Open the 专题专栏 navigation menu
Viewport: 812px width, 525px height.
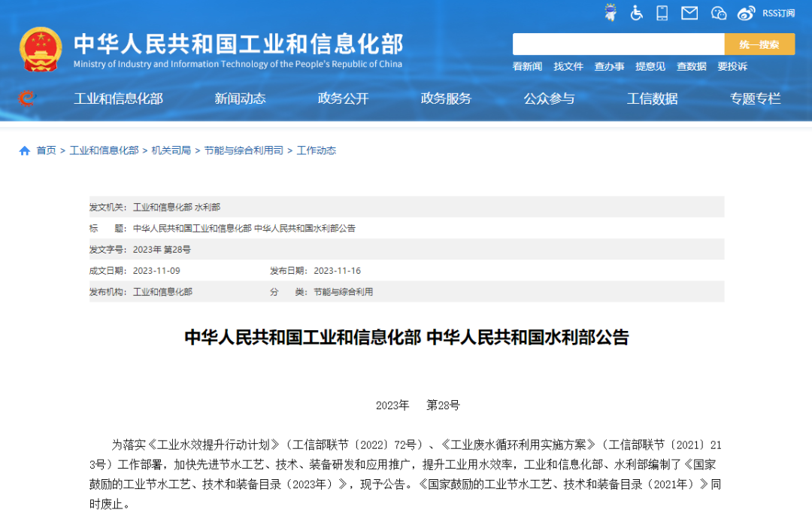[755, 99]
